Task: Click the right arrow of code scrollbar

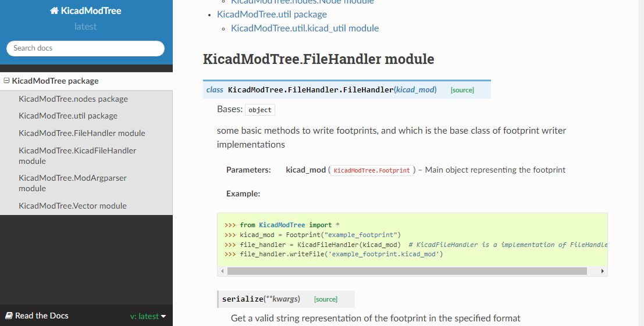Action: 603,271
